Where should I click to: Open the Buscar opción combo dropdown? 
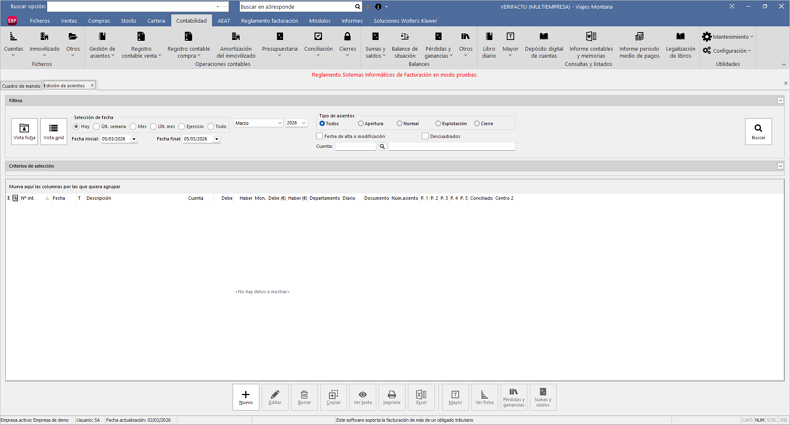click(218, 7)
